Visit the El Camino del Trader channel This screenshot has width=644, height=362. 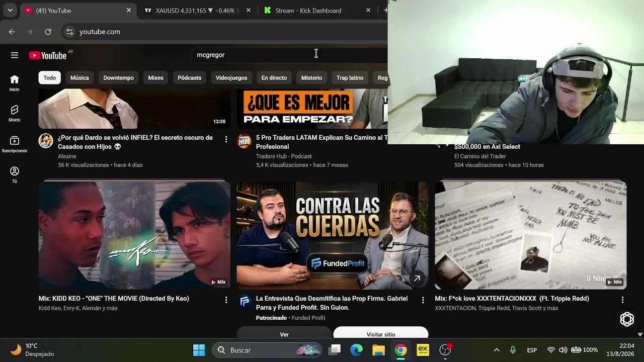tap(480, 156)
